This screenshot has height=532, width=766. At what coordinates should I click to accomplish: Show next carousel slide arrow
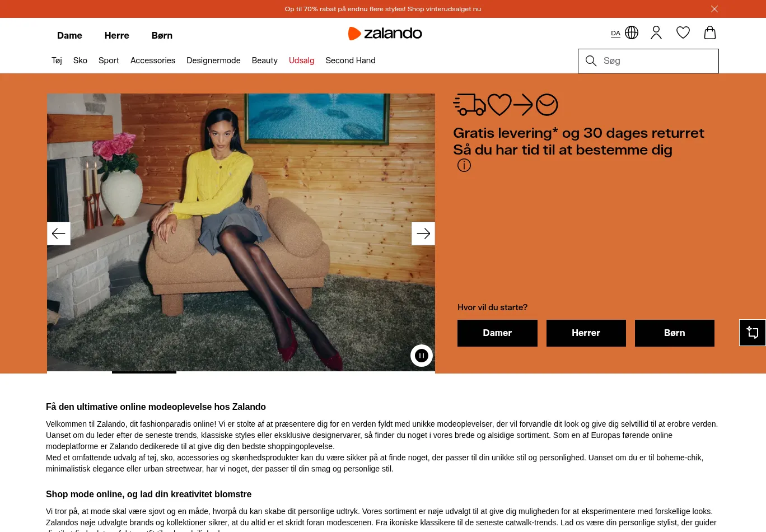click(423, 234)
